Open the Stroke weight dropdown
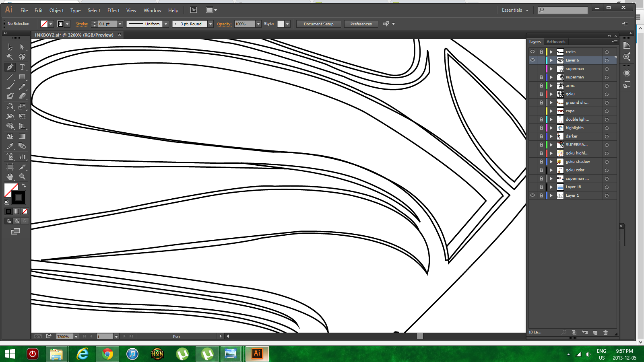 pyautogui.click(x=120, y=24)
